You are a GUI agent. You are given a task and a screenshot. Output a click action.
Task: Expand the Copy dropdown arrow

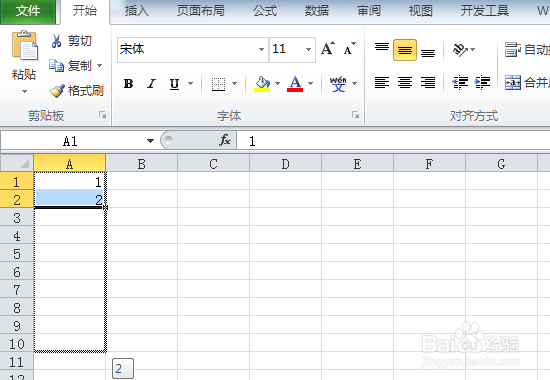point(100,66)
